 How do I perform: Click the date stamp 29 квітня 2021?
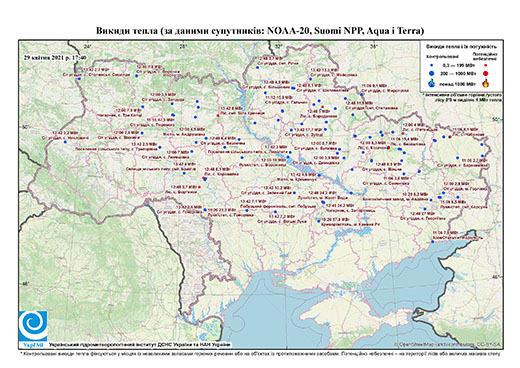click(x=55, y=57)
